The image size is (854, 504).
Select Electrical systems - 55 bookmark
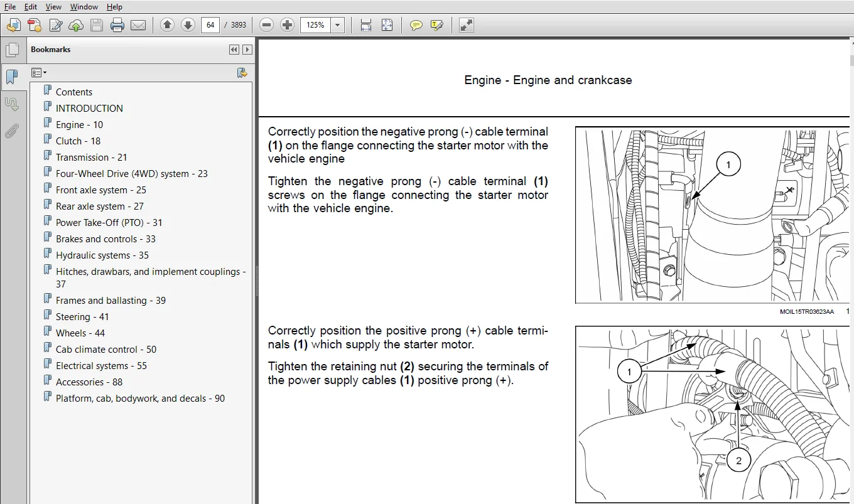(x=101, y=365)
